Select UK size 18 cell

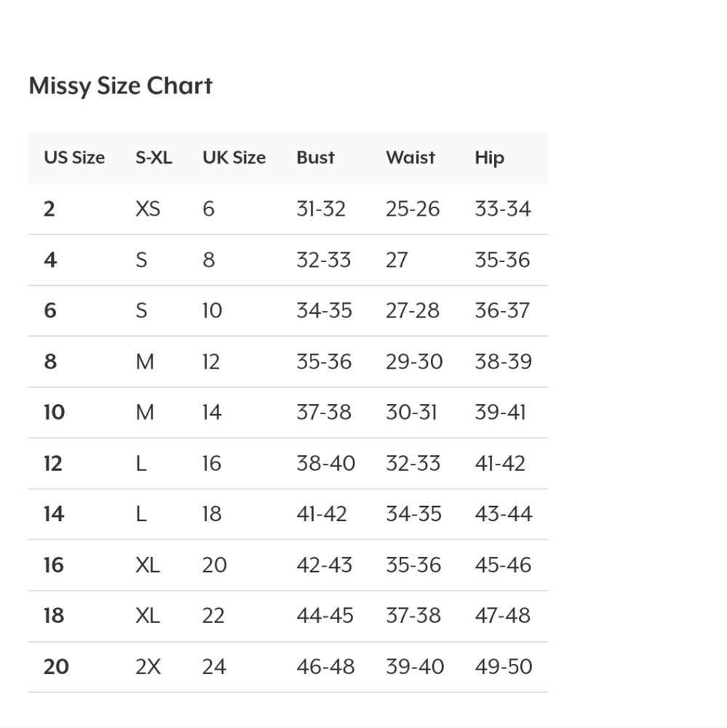click(212, 515)
